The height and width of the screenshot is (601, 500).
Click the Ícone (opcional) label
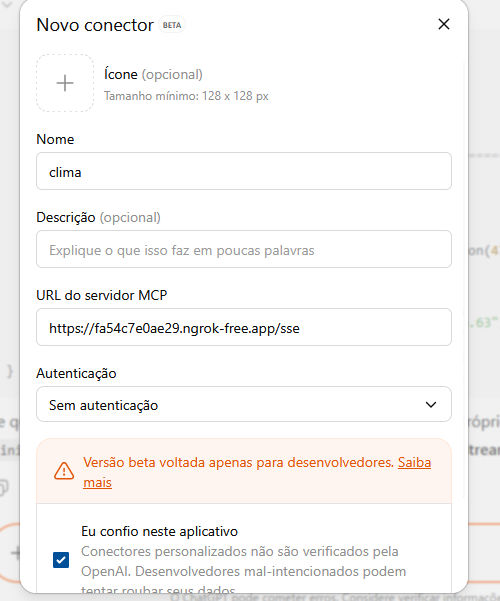[x=153, y=74]
